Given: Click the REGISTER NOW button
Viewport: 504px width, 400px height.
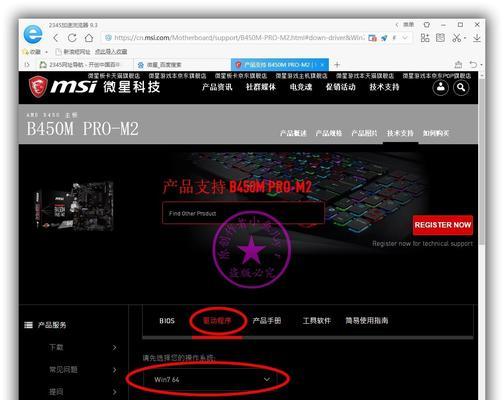Looking at the screenshot, I should coord(443,225).
